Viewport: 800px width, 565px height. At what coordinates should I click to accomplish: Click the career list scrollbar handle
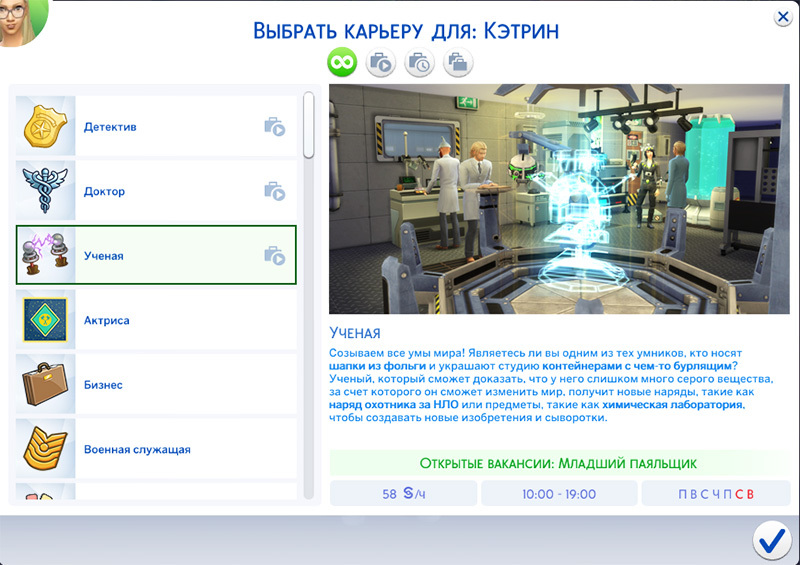308,125
